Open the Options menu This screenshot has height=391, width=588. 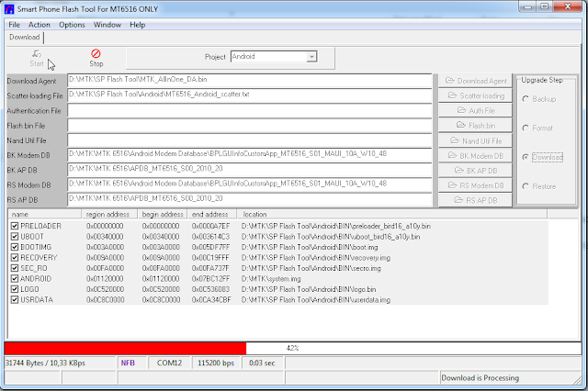[72, 25]
